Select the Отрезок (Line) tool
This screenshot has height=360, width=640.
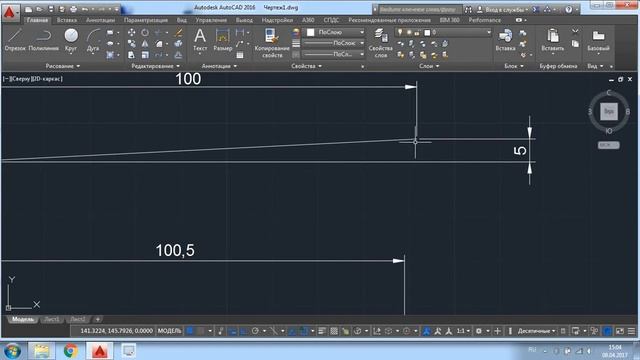(x=15, y=40)
